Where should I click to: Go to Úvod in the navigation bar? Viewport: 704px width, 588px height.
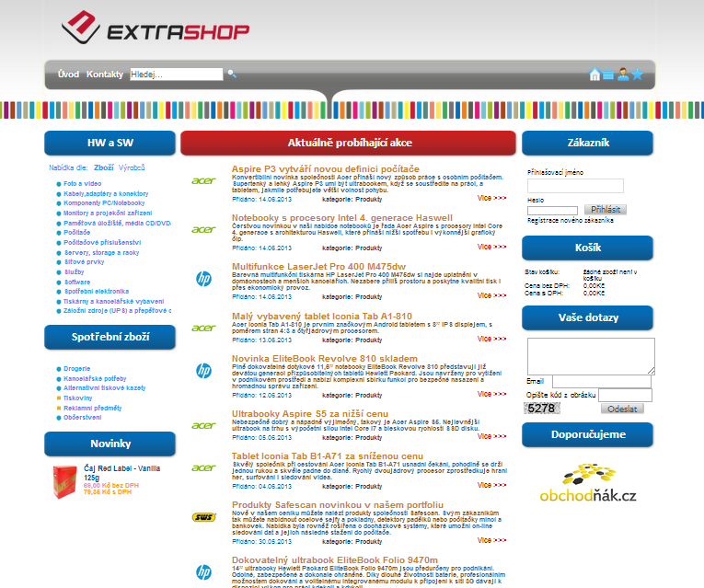(x=68, y=74)
